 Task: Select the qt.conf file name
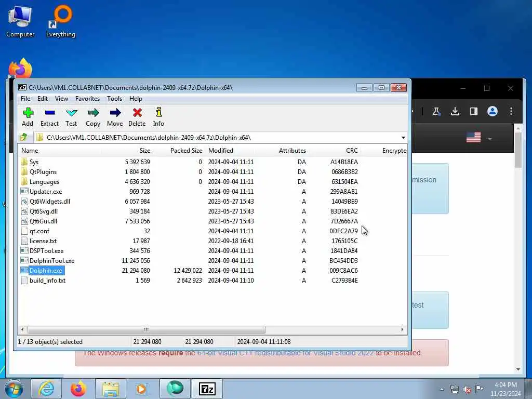coord(39,231)
